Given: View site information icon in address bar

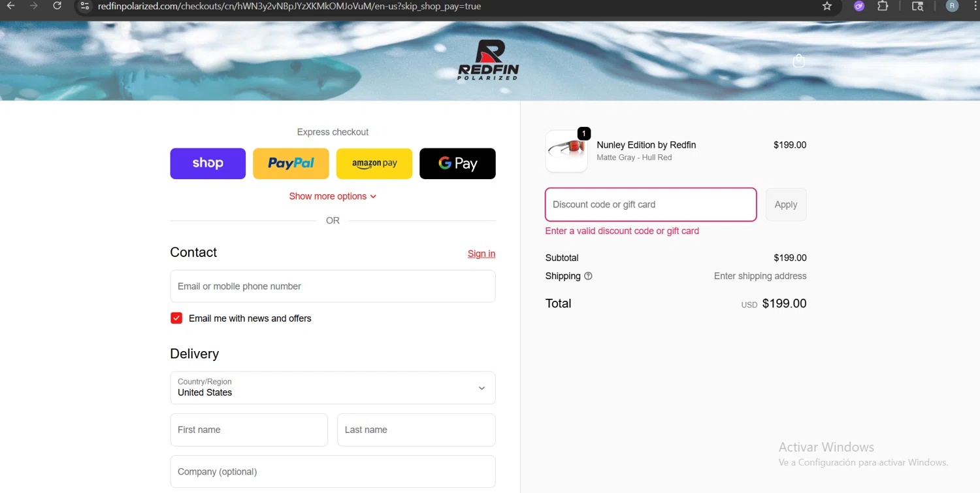Looking at the screenshot, I should (84, 6).
